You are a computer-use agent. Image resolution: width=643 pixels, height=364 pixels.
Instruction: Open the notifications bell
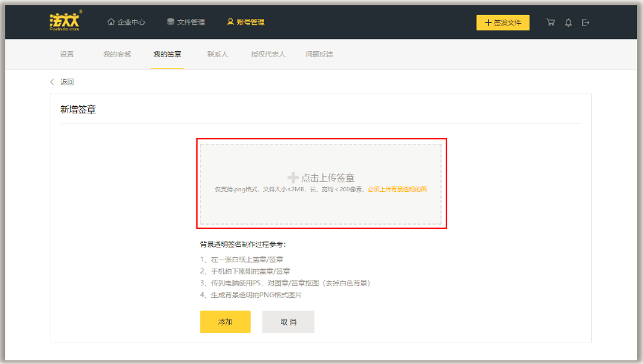point(568,22)
